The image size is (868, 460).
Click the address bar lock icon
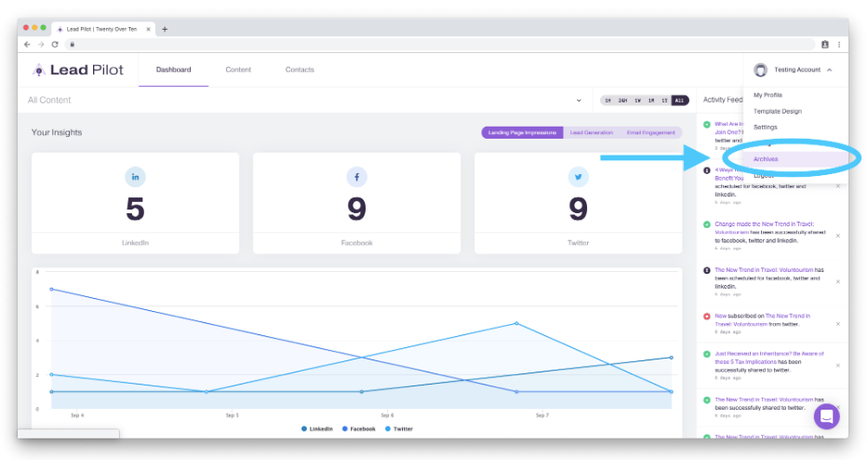[x=72, y=45]
